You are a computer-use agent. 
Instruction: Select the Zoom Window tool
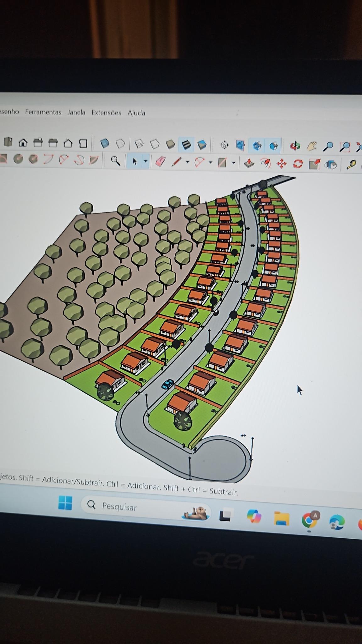[x=345, y=147]
